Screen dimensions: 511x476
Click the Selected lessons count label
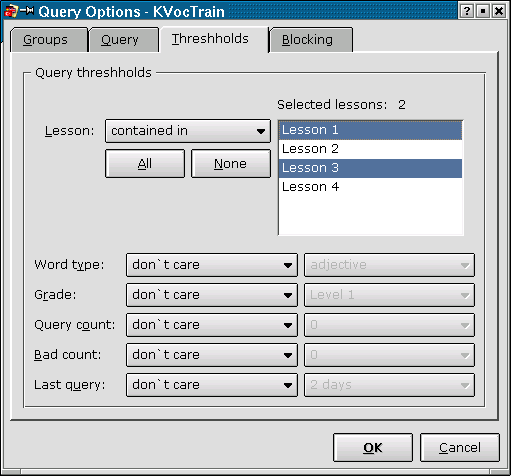tap(341, 105)
